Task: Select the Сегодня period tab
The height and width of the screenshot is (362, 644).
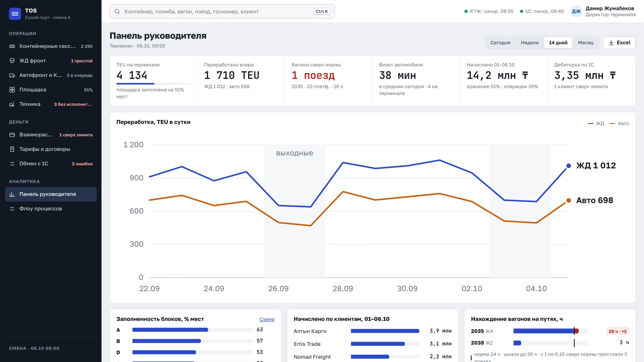Action: (500, 43)
